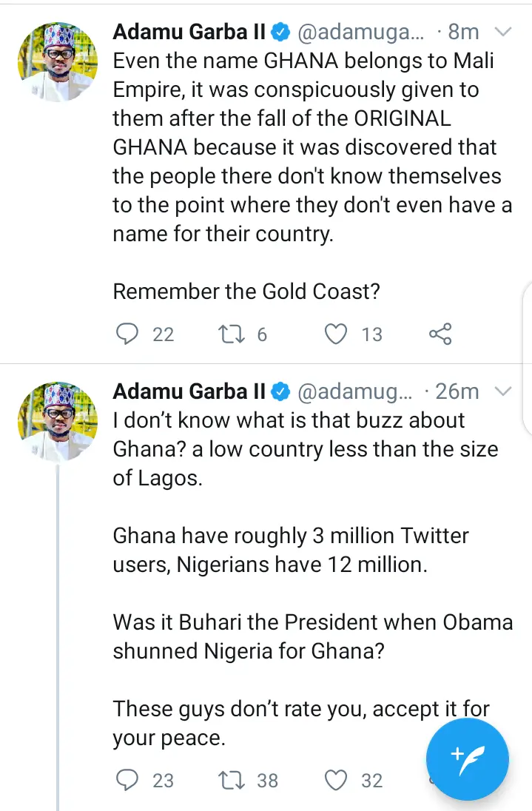The image size is (532, 811).
Task: Open Adamu Garba II profile from top tweet
Action: click(x=189, y=33)
